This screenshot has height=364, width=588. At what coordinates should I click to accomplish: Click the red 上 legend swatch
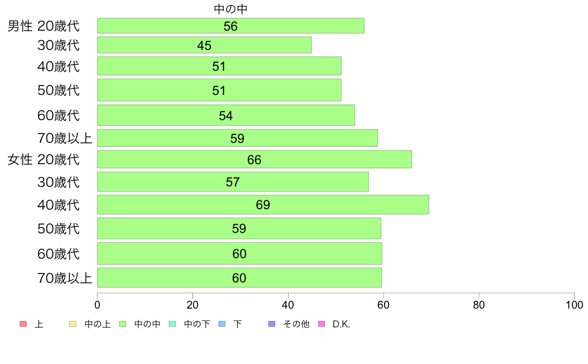[x=23, y=324]
